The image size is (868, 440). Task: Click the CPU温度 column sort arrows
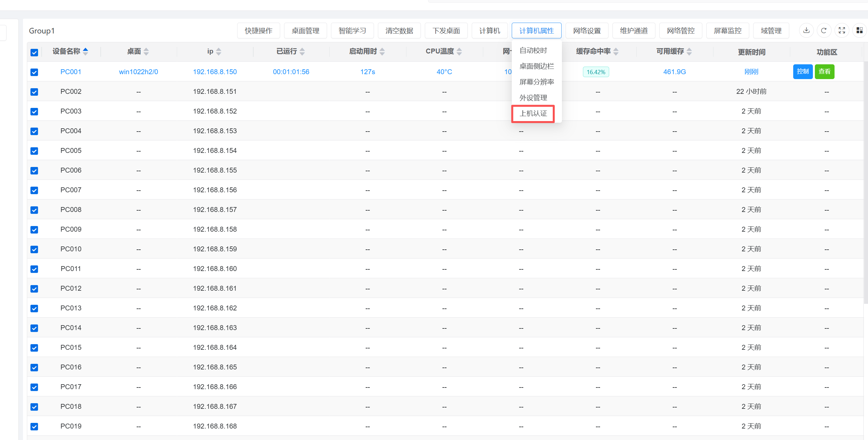click(459, 52)
